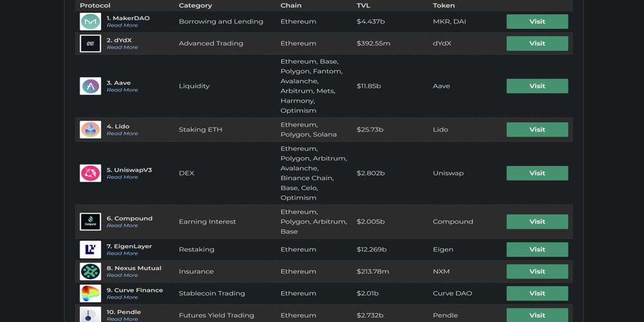Click the MakerDAO protocol logo icon
The width and height of the screenshot is (644, 322).
[x=90, y=22]
